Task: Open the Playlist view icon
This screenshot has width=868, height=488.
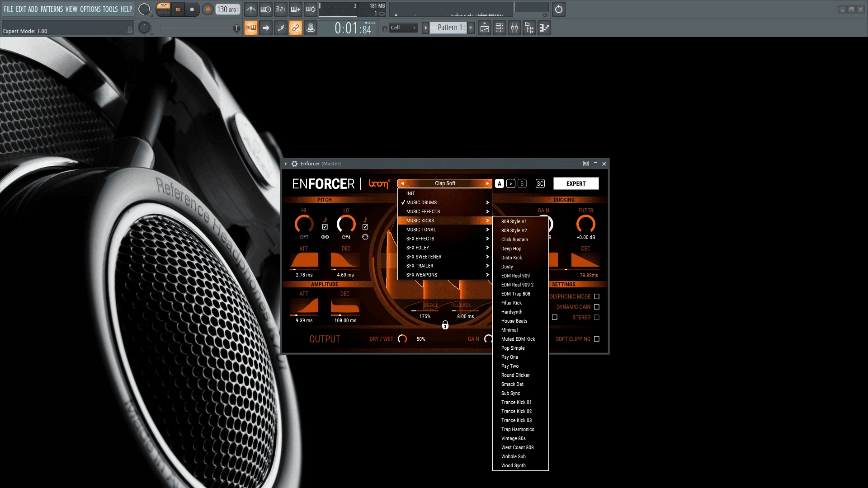Action: point(485,28)
